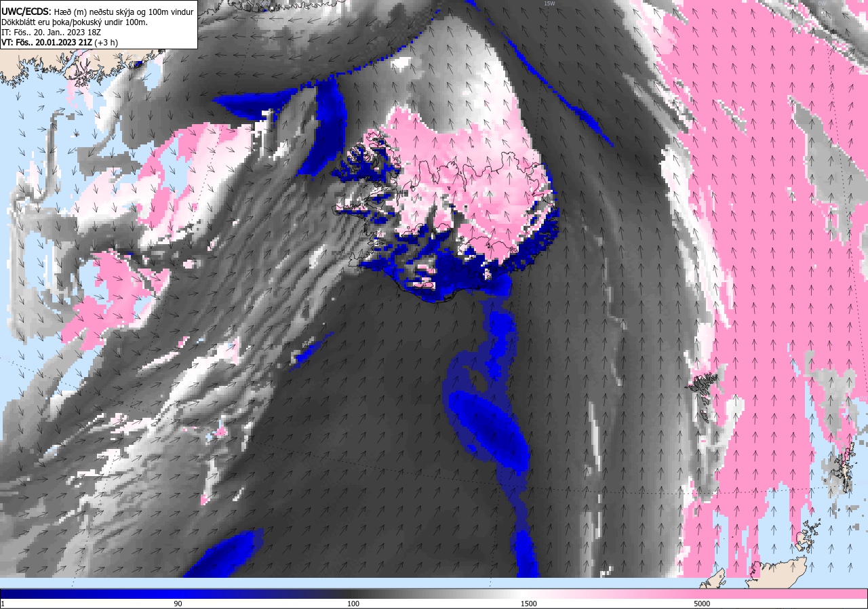Click the '100' label under the color scale
This screenshot has width=868, height=609.
pyautogui.click(x=353, y=604)
